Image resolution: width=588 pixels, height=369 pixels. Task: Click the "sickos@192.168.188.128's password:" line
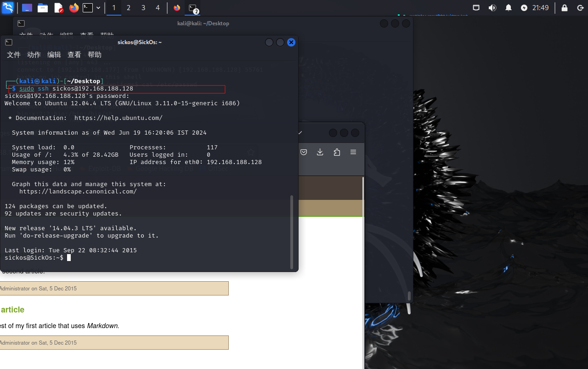(67, 96)
